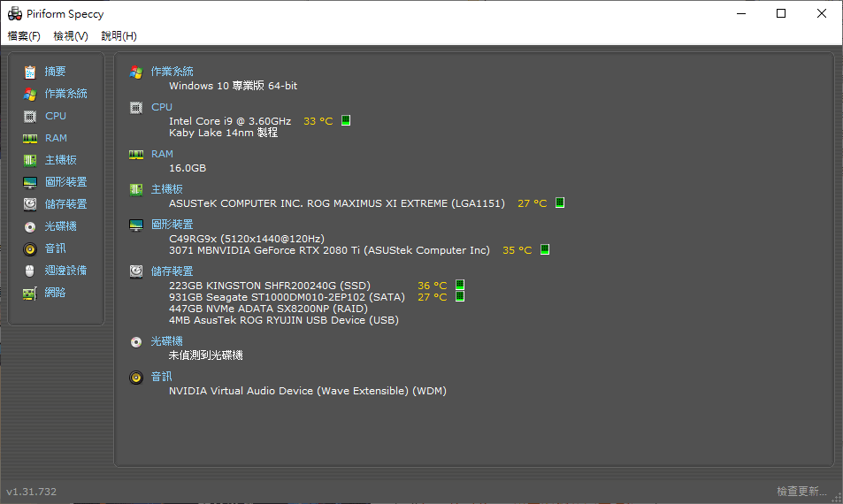Image resolution: width=843 pixels, height=504 pixels.
Task: Click 檢查更新... check for updates link
Action: [x=801, y=491]
